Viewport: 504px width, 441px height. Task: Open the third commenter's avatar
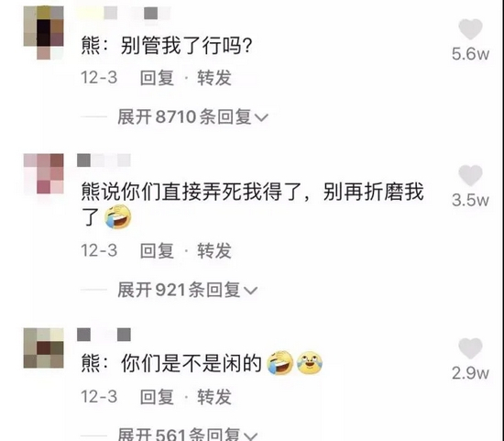click(x=44, y=348)
